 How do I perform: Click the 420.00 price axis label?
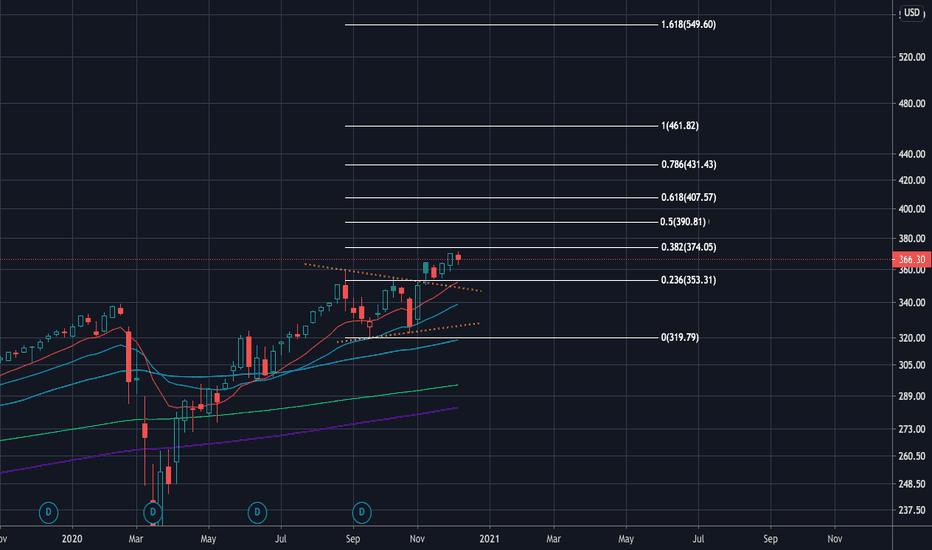click(x=912, y=180)
